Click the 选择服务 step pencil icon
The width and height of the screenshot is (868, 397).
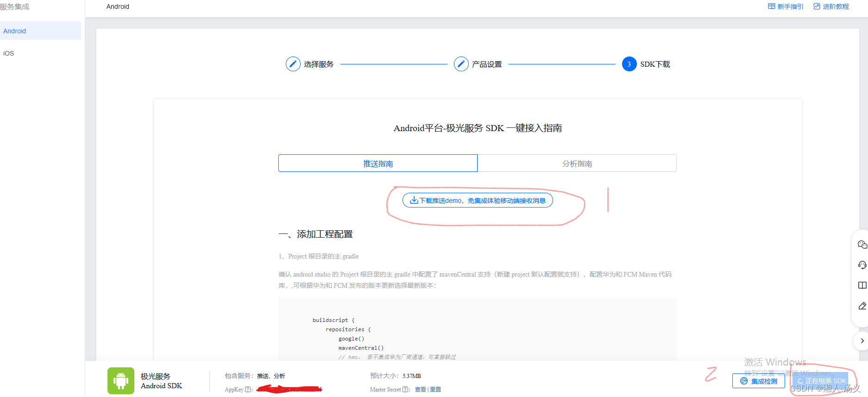[293, 64]
